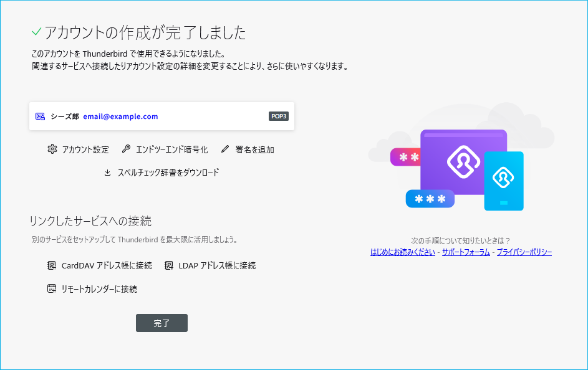588x370 pixels.
Task: Click the mail envelope icon in account card
Action: 41,116
